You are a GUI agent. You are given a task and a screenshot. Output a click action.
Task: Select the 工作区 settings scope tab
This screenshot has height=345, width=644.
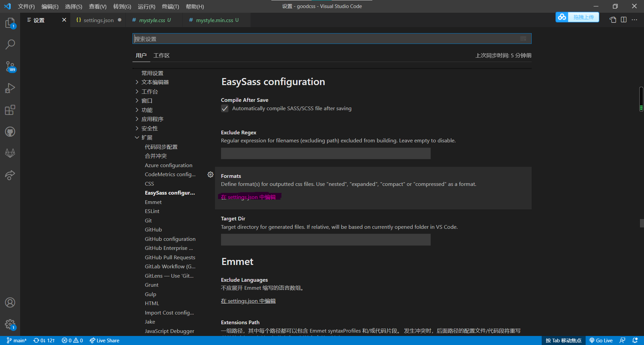[161, 56]
